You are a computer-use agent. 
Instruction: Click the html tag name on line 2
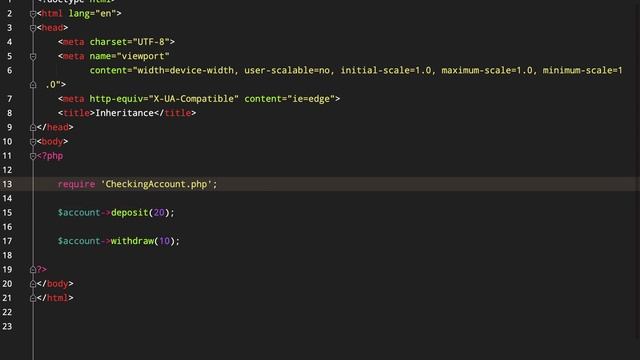point(52,13)
